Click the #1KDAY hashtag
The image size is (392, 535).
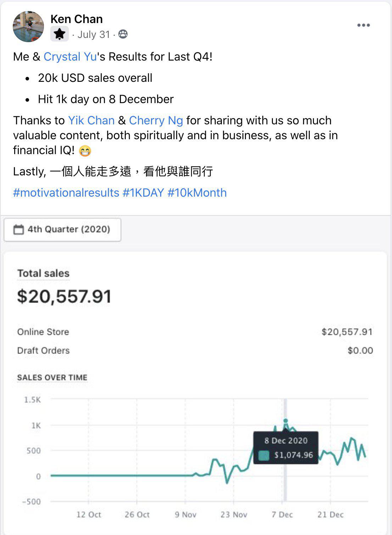coord(143,193)
